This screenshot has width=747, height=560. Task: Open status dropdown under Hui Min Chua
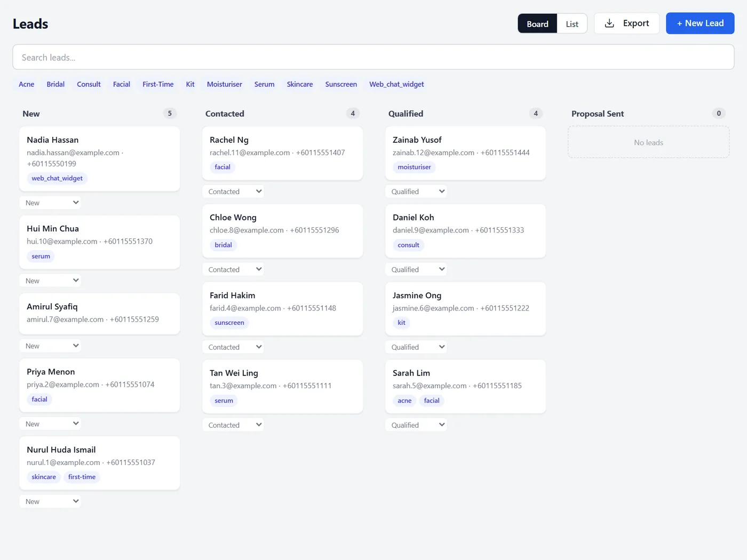(x=50, y=281)
